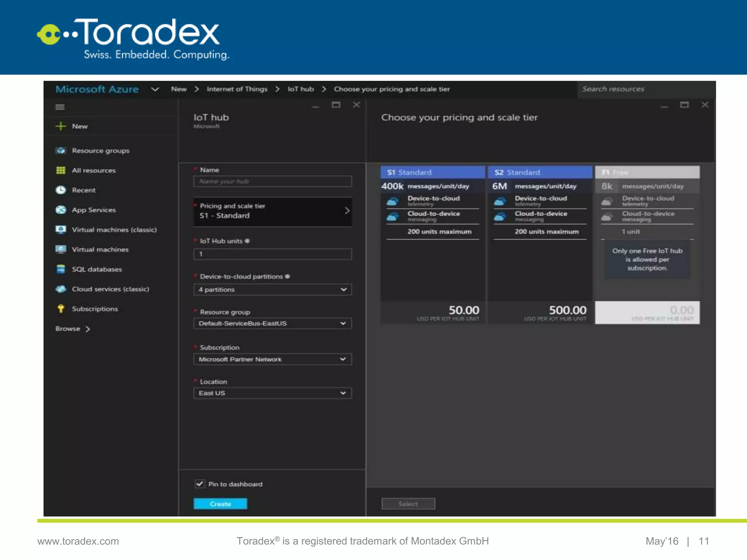The width and height of the screenshot is (747, 560).
Task: Click the SQL databases icon
Action: coord(61,269)
